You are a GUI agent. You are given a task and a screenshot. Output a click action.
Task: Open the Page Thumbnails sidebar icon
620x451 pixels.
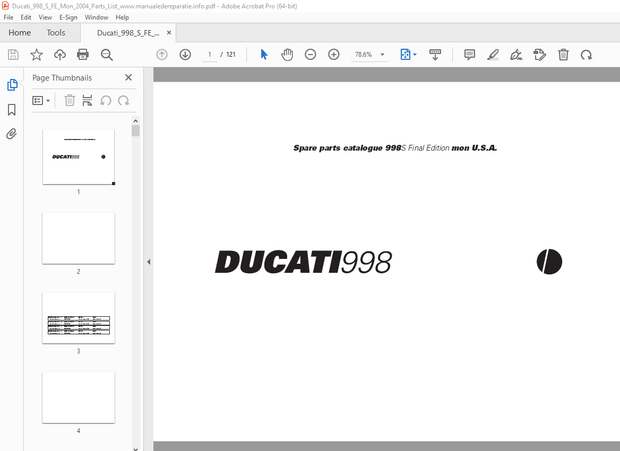(12, 85)
